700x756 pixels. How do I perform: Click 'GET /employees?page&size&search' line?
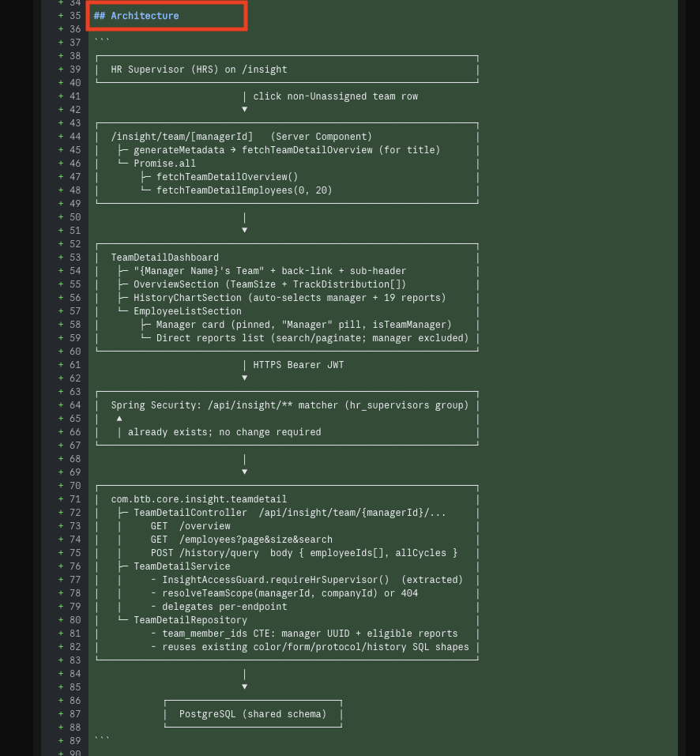tap(242, 540)
